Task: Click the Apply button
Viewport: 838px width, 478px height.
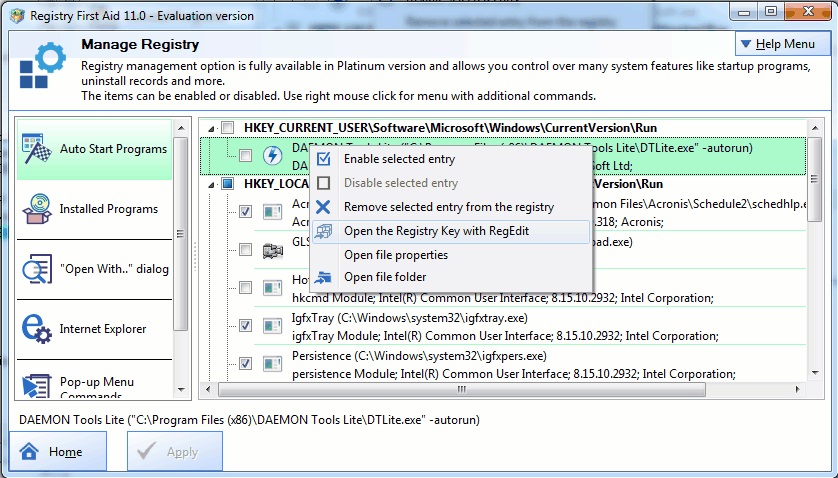Action: [175, 452]
